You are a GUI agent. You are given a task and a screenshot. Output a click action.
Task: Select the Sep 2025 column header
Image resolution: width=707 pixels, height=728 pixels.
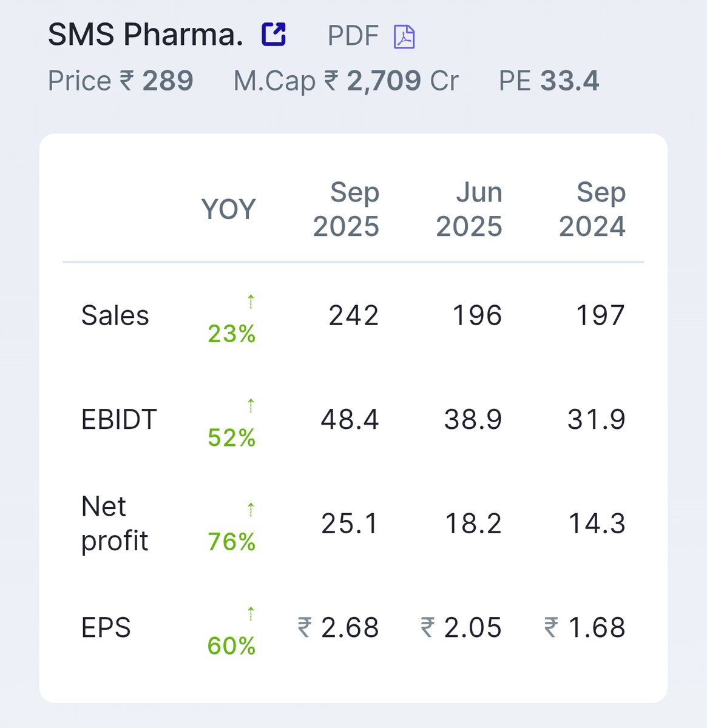(x=347, y=209)
